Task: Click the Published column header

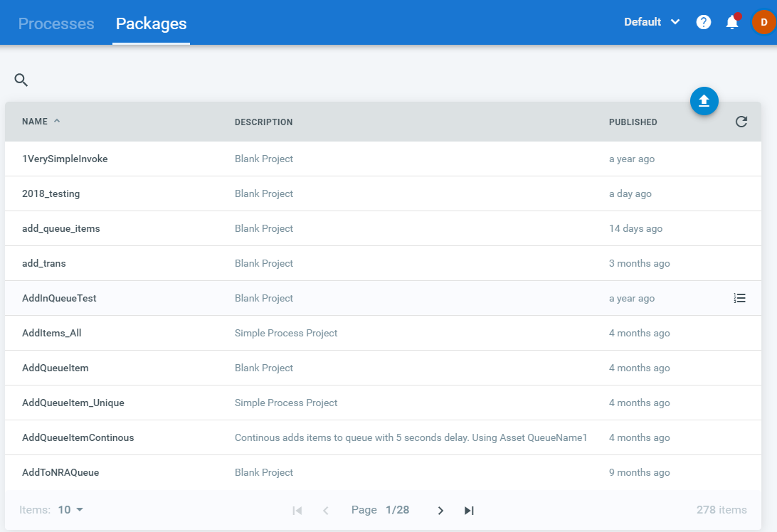Action: click(633, 122)
